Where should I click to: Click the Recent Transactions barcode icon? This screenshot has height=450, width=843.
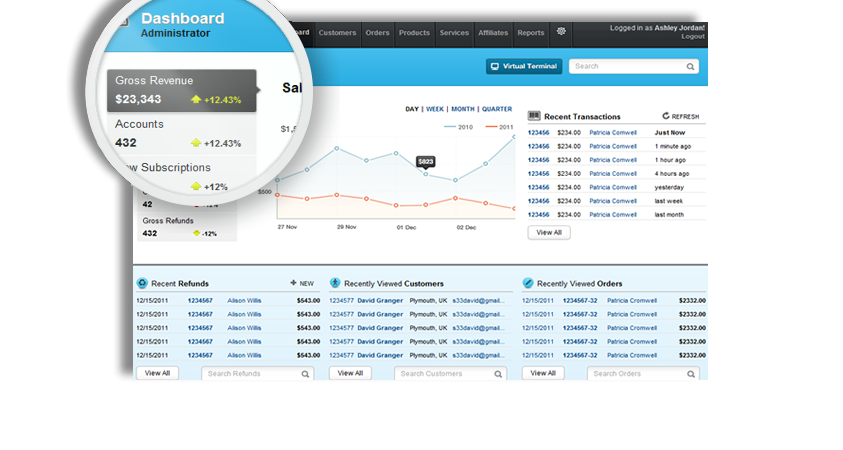pyautogui.click(x=534, y=116)
